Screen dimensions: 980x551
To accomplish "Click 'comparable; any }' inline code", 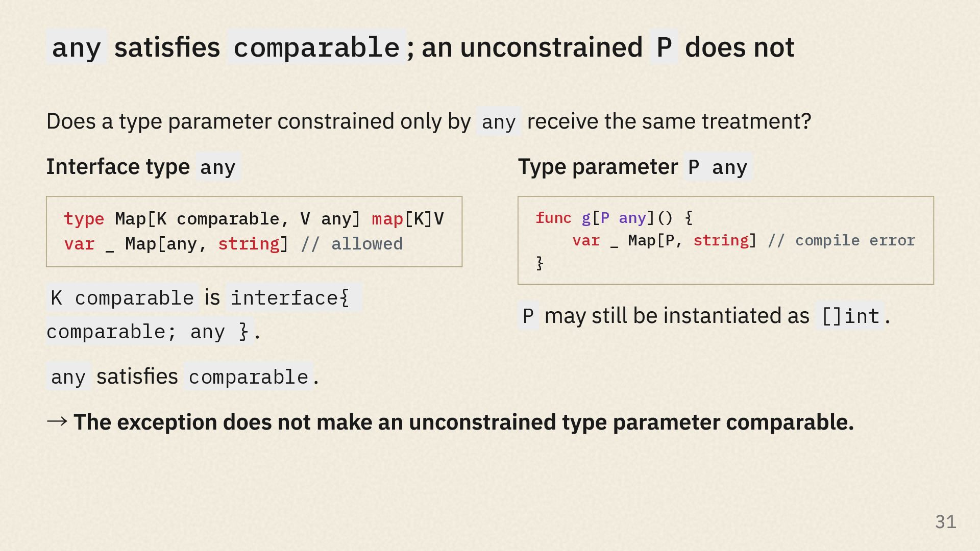I will tap(149, 332).
